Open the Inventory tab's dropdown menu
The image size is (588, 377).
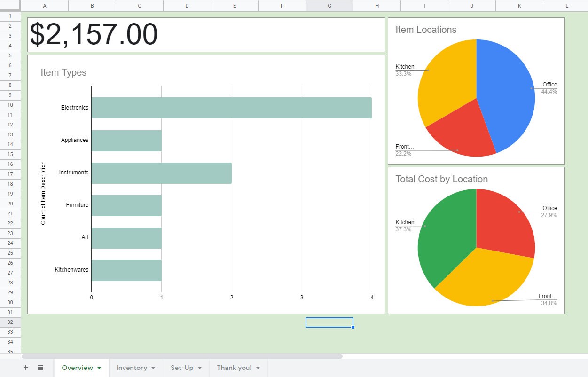point(152,368)
